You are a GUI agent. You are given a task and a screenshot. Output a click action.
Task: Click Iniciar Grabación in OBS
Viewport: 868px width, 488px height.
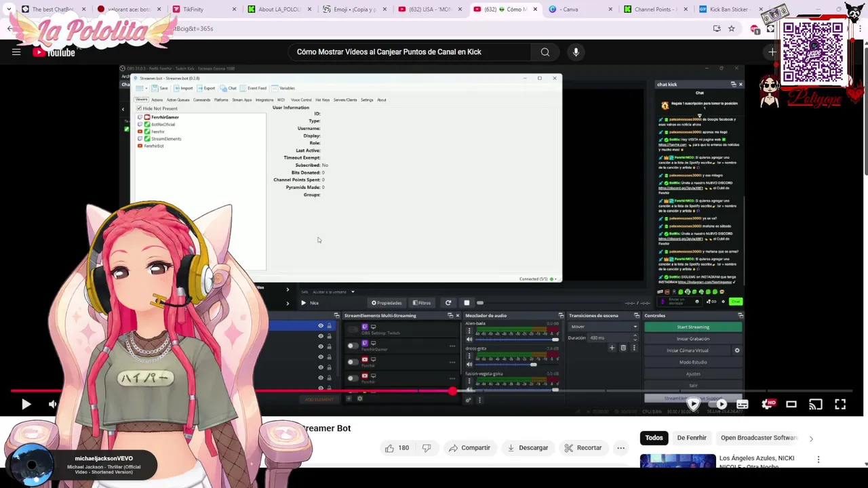[693, 338]
